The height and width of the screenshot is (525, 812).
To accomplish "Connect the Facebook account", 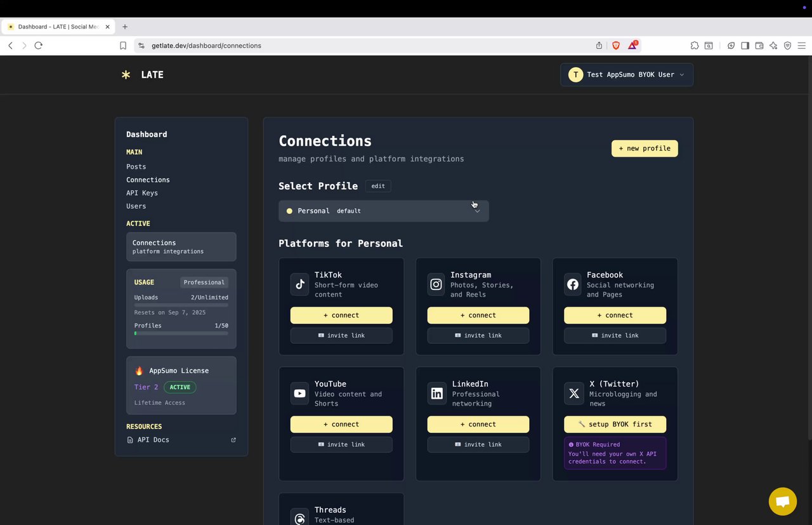I will 615,316.
